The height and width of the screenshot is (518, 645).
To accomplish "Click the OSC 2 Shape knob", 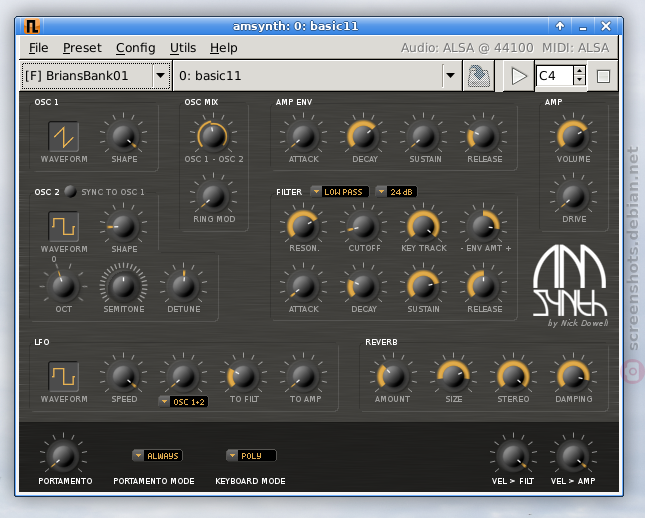I will tap(123, 226).
